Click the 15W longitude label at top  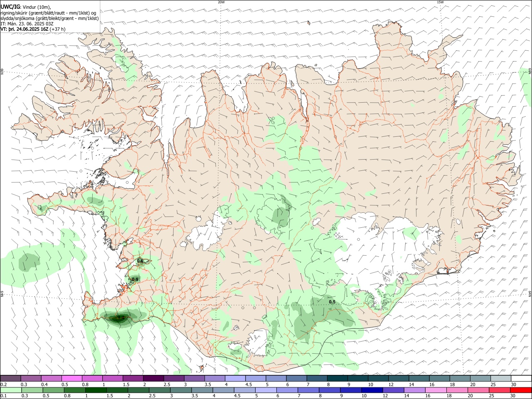click(440, 2)
